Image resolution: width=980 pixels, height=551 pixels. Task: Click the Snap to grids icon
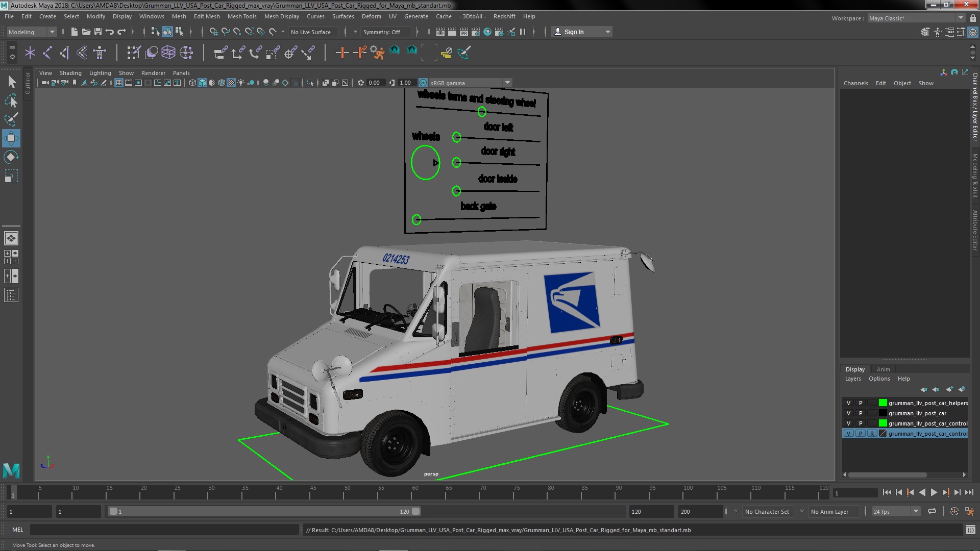click(x=213, y=32)
